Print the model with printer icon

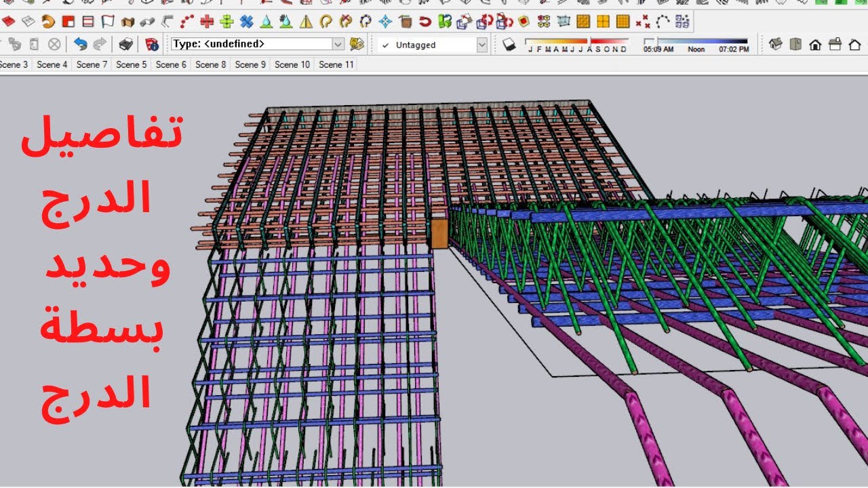click(x=126, y=45)
